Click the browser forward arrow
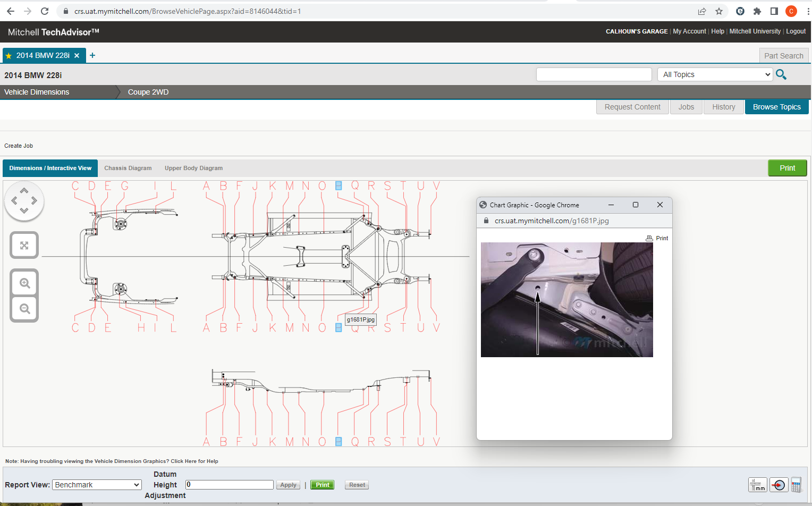812x506 pixels. pos(28,11)
